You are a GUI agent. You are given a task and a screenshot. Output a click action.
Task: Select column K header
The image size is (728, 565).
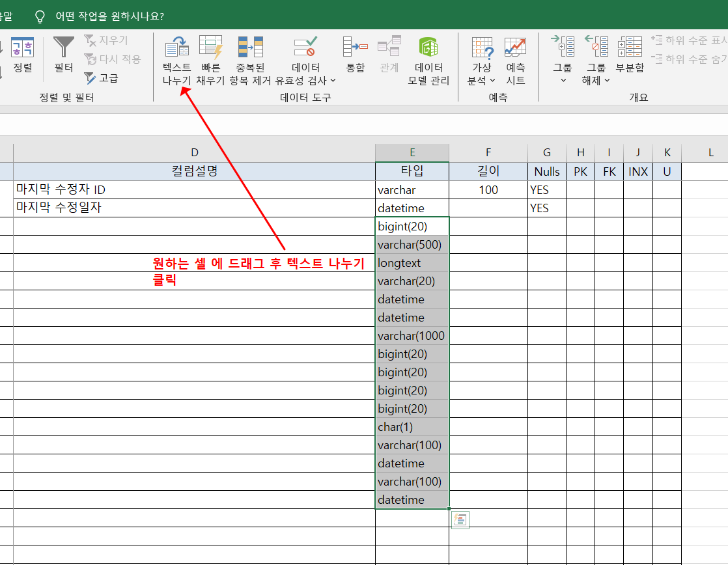[x=667, y=153]
